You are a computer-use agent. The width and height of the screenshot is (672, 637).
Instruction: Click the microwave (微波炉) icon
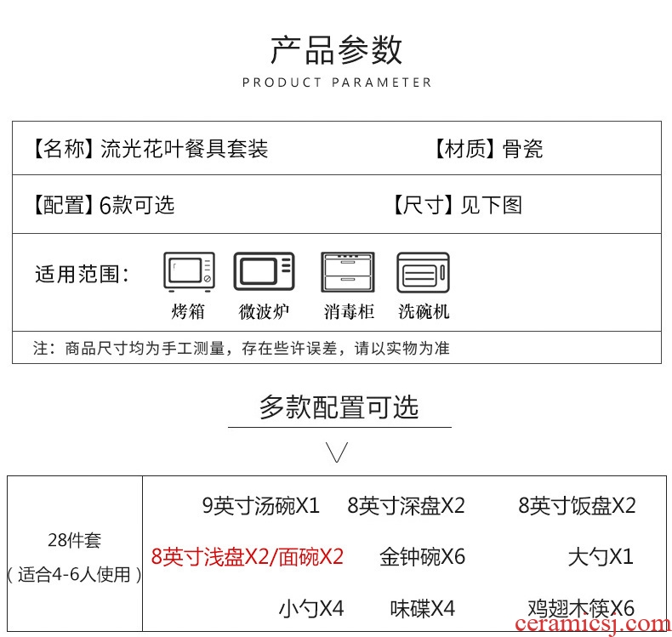264,273
